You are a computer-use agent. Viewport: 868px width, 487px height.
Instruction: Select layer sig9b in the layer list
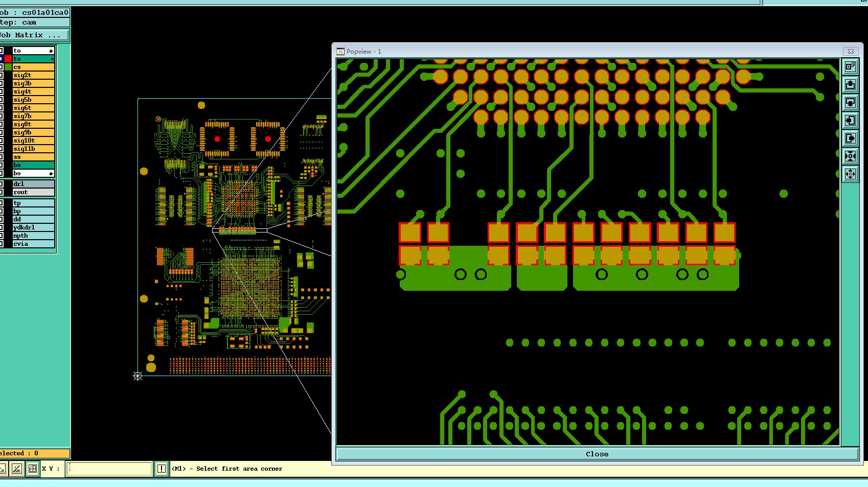(33, 132)
